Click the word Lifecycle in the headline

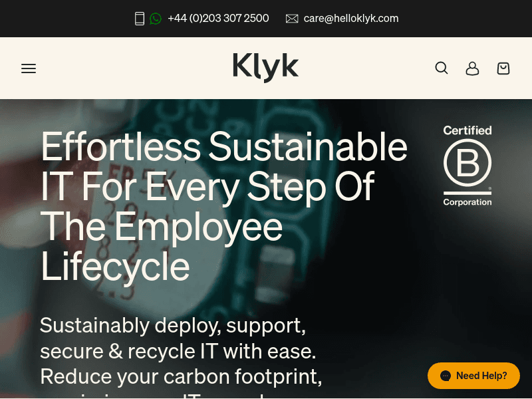pos(115,267)
